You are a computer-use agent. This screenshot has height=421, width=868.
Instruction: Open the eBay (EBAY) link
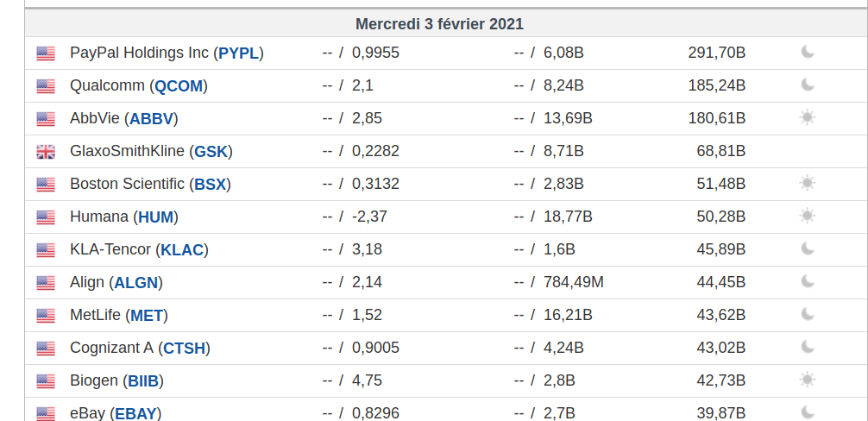click(x=115, y=413)
